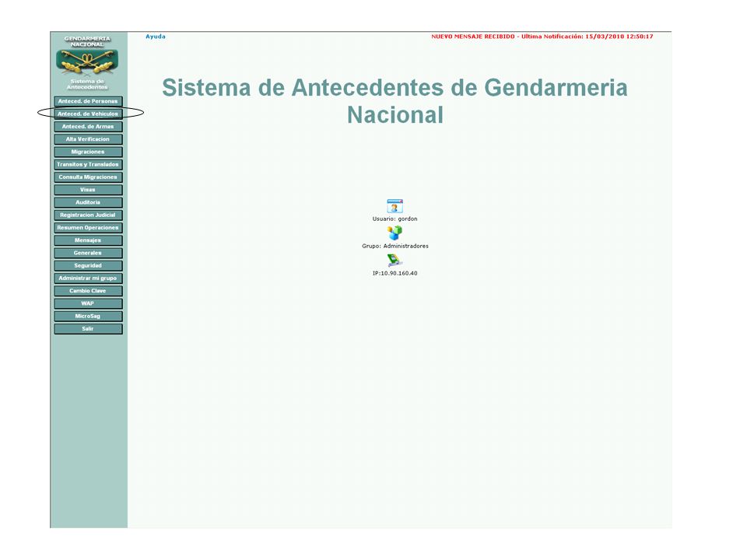The width and height of the screenshot is (747, 560).
Task: Open Resumen Operaciones
Action: (x=88, y=228)
